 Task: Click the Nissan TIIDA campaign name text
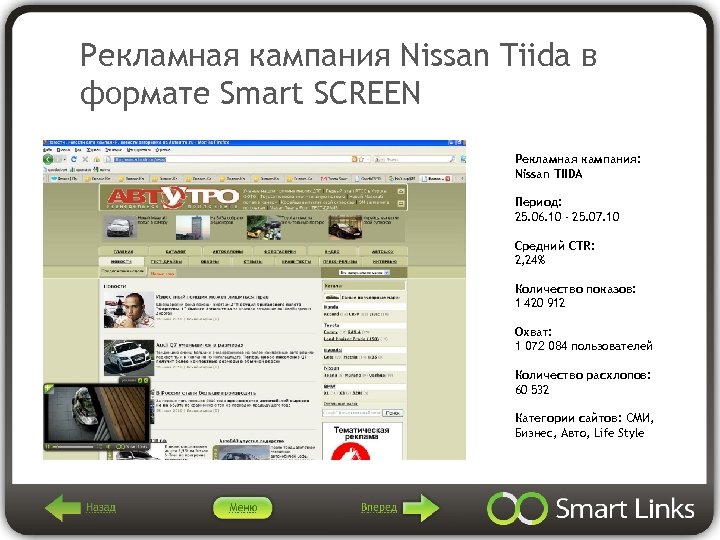tap(548, 174)
